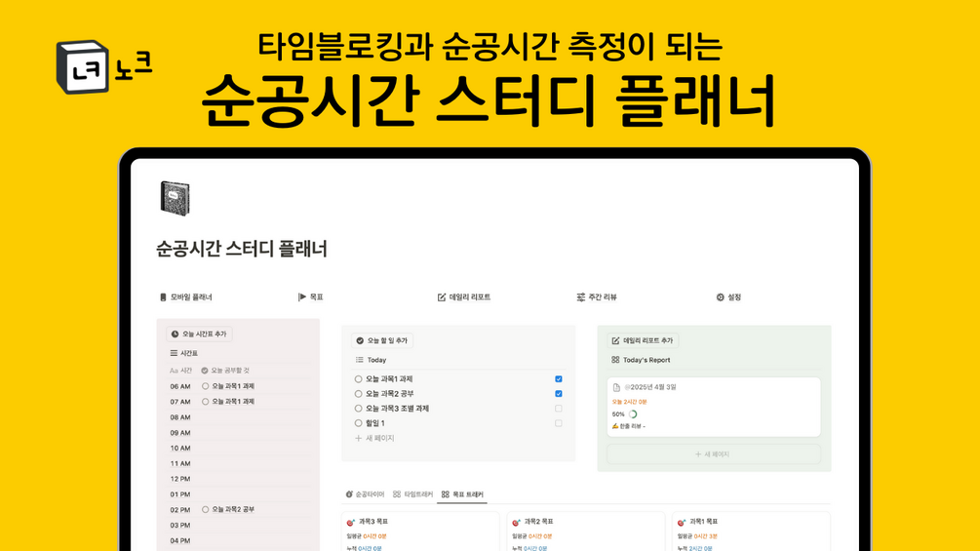Click the 09 AM timetable row
Image resolution: width=980 pixels, height=551 pixels.
click(239, 433)
